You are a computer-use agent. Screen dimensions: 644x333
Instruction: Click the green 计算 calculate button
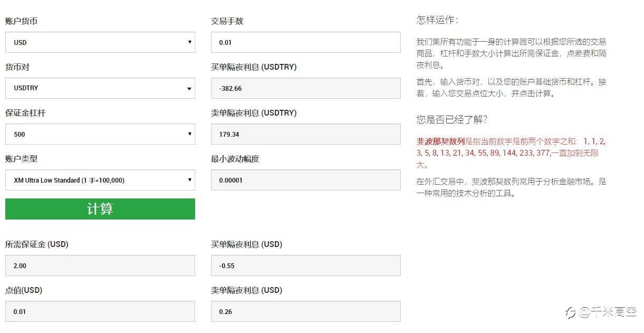(x=100, y=209)
